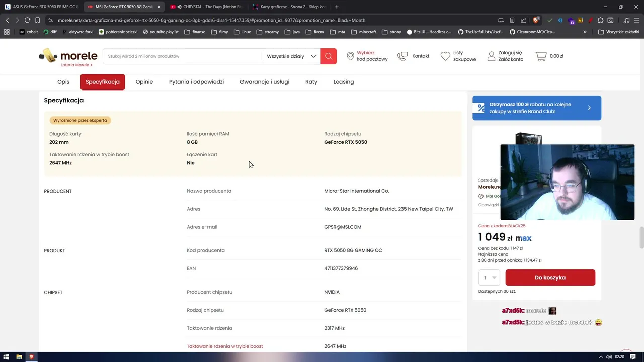
Task: Open the youtube playlist bookmark
Action: click(160, 32)
